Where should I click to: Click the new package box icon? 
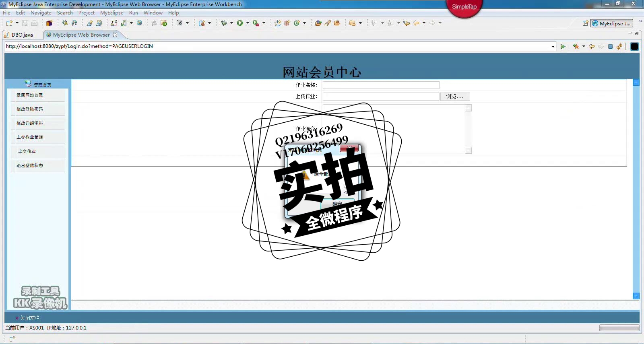(49, 23)
